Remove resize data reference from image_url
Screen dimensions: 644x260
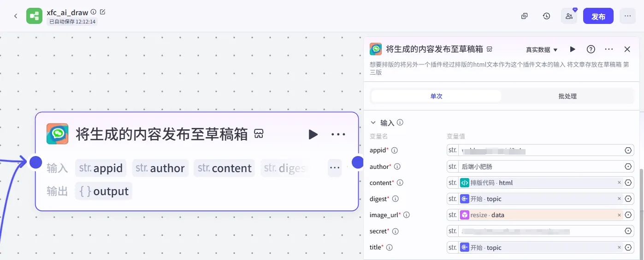click(619, 215)
